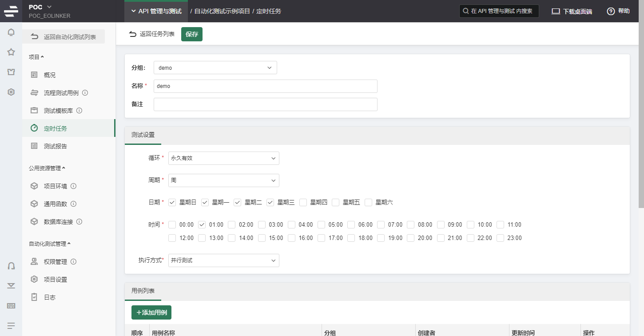Check the 08:00 time checkbox
Image resolution: width=644 pixels, height=336 pixels.
(x=410, y=225)
